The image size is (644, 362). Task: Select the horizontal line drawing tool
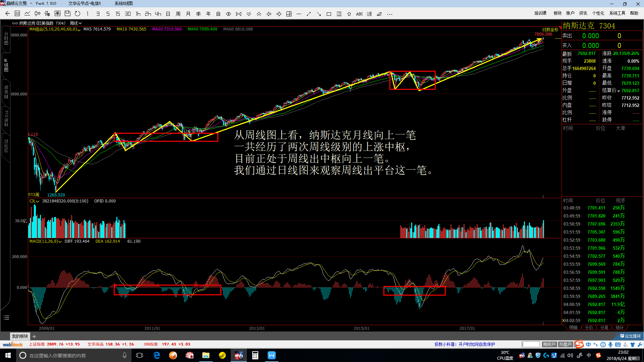click(299, 14)
